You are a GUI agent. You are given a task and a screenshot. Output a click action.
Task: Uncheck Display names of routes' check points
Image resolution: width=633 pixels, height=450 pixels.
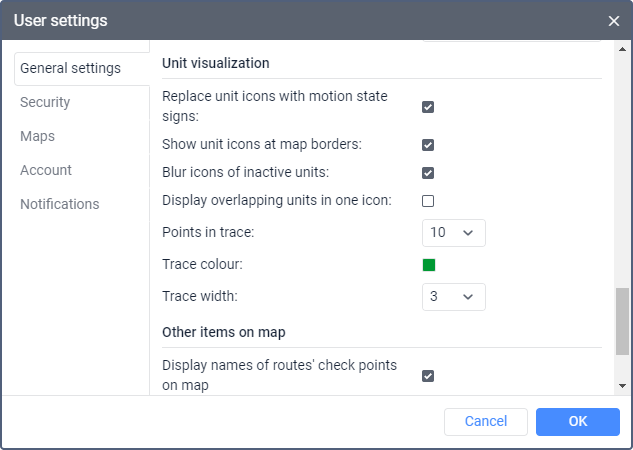click(428, 376)
